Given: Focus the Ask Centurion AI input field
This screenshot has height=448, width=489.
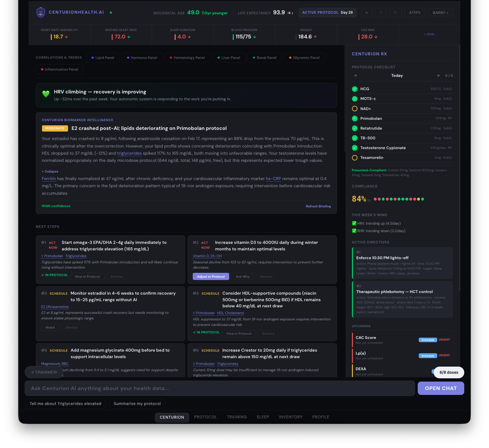Looking at the screenshot, I should coord(220,388).
